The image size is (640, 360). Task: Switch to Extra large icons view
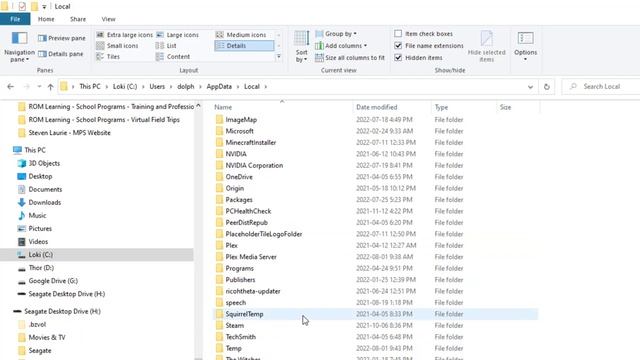(x=124, y=35)
